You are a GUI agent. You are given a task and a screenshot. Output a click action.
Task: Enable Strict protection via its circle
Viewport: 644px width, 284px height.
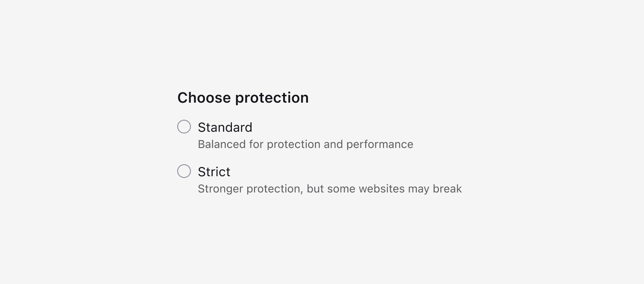[184, 171]
